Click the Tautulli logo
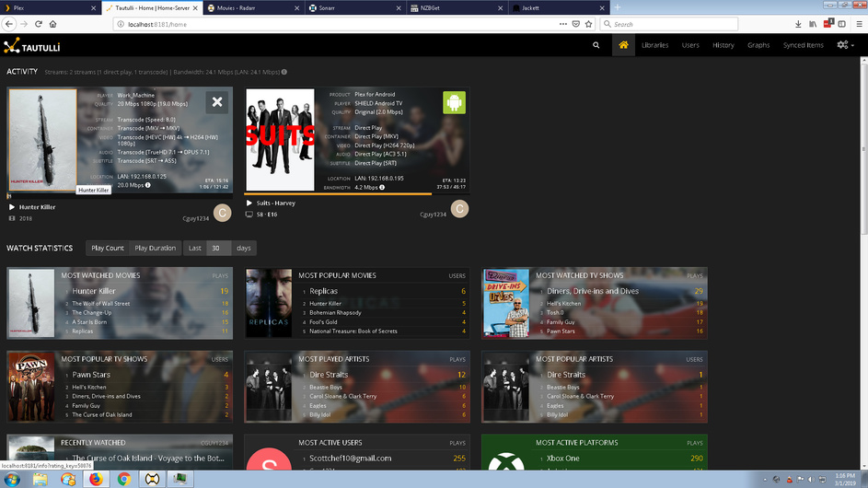 pyautogui.click(x=31, y=46)
